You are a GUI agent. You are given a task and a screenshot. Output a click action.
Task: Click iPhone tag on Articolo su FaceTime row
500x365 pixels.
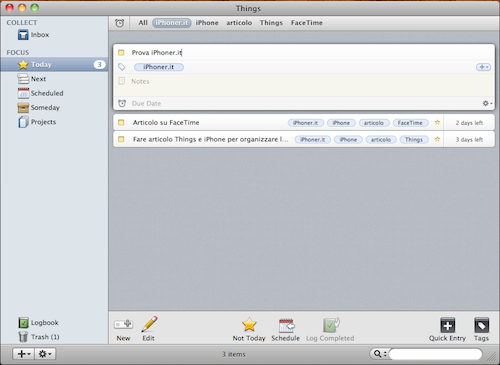tap(341, 123)
